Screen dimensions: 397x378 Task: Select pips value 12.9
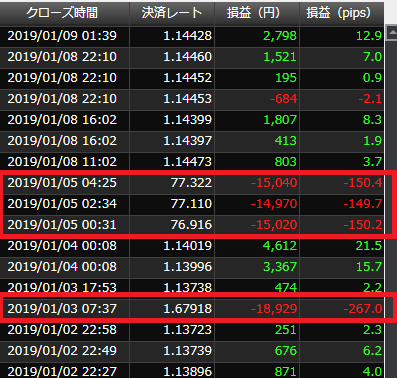click(369, 35)
